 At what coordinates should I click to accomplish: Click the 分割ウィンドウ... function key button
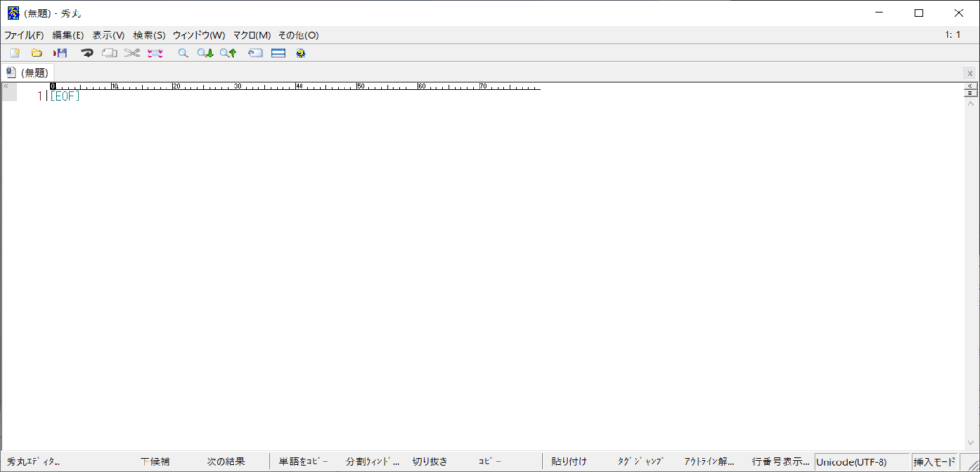pos(372,462)
